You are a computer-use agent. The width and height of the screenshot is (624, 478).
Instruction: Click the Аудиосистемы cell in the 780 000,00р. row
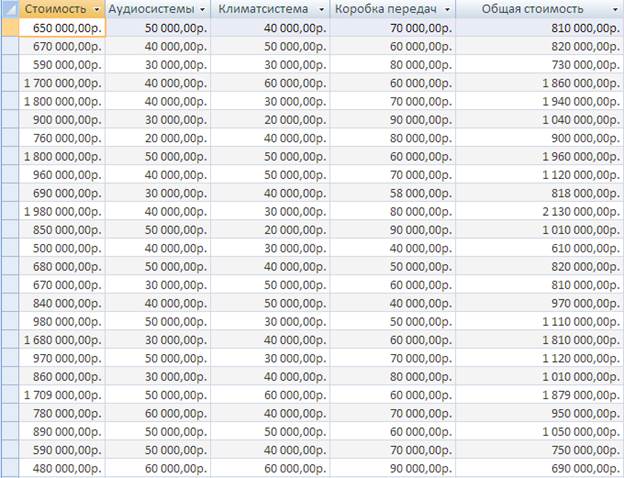[158, 413]
